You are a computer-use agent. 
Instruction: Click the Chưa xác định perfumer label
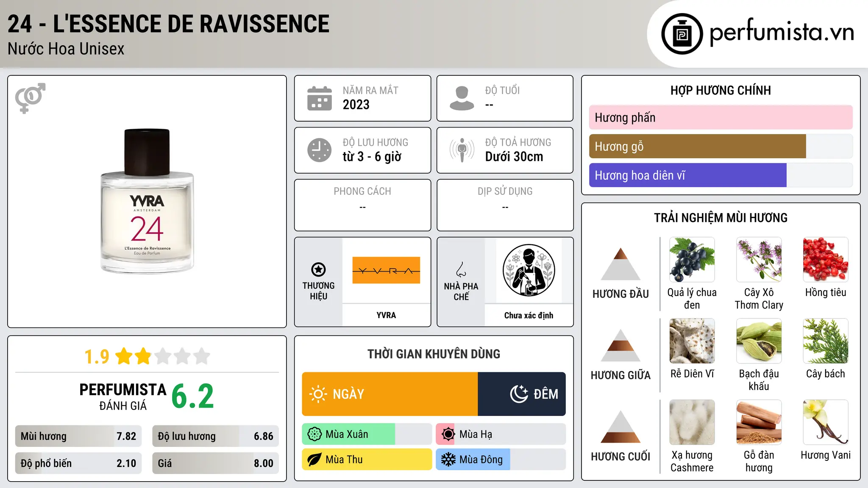pos(529,315)
